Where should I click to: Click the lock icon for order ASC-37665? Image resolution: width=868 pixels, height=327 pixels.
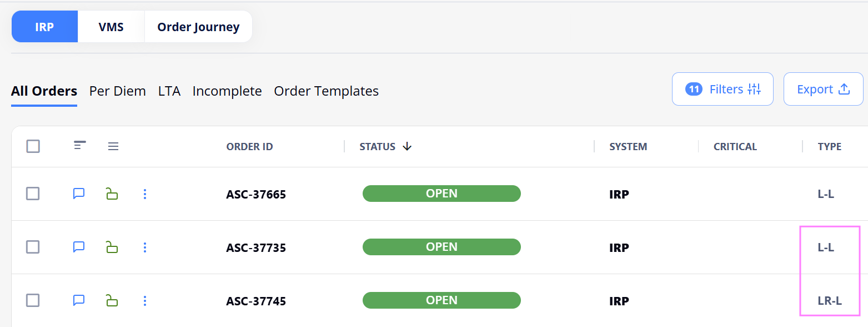click(x=112, y=194)
